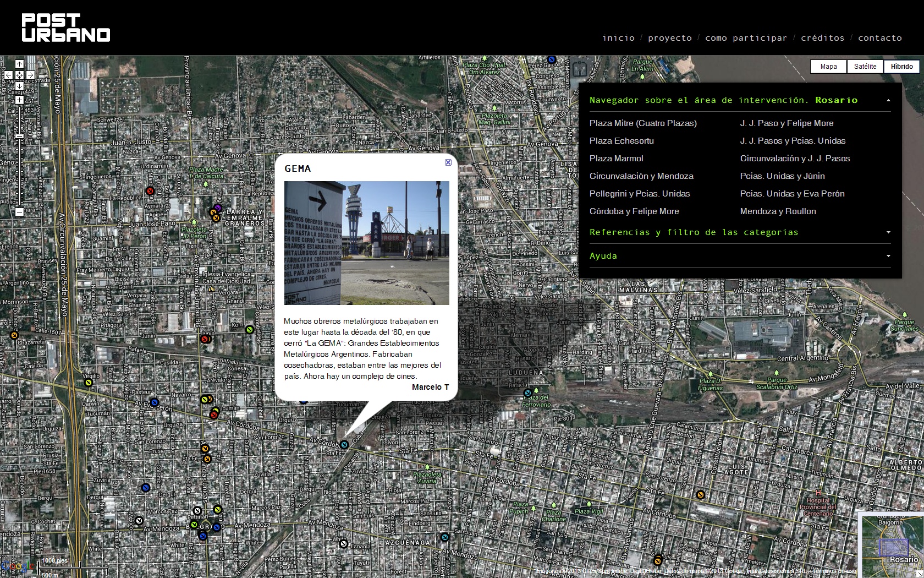Pan the map up with arrow button
Viewport: 924px width, 578px height.
pyautogui.click(x=19, y=64)
